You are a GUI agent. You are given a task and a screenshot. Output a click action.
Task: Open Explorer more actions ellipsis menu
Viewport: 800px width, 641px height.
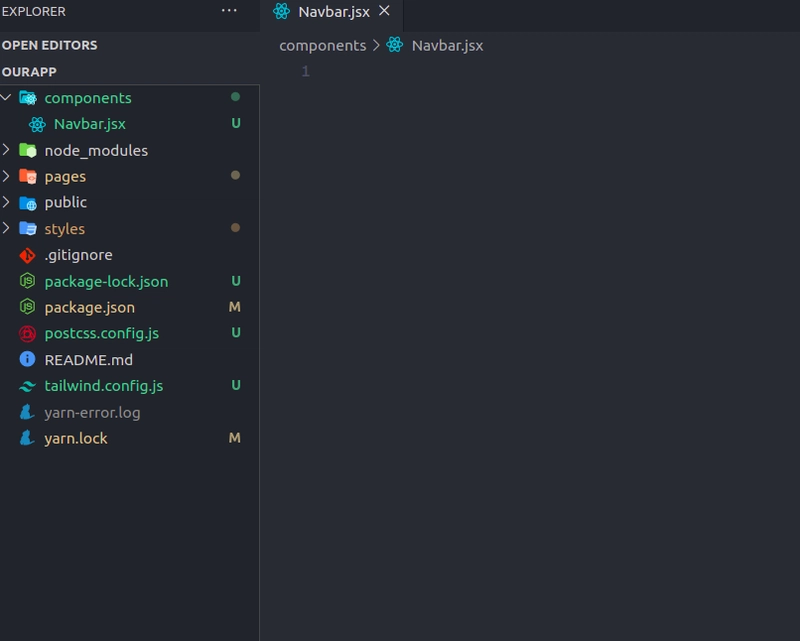pyautogui.click(x=229, y=11)
